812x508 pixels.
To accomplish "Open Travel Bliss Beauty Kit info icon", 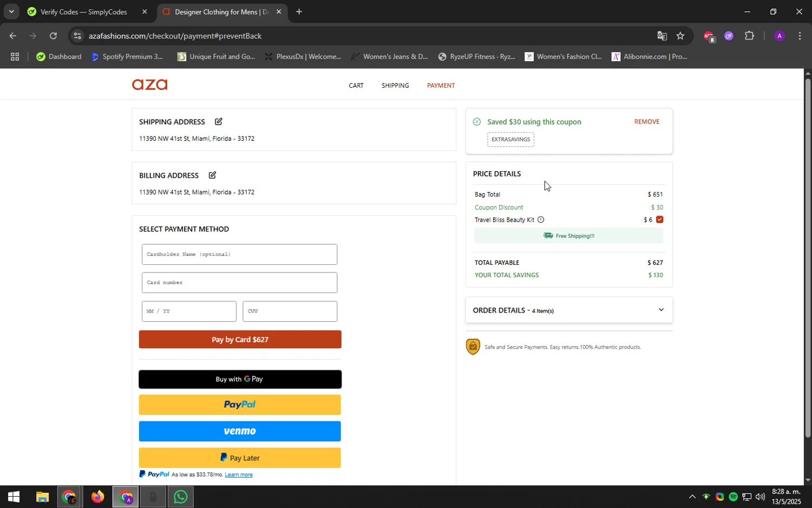I will [541, 219].
